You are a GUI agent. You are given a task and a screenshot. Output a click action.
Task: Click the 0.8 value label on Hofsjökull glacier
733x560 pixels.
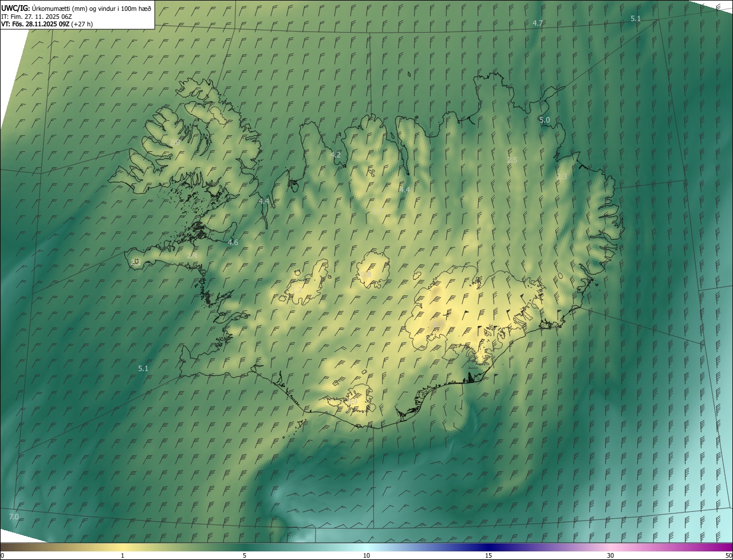coord(366,275)
